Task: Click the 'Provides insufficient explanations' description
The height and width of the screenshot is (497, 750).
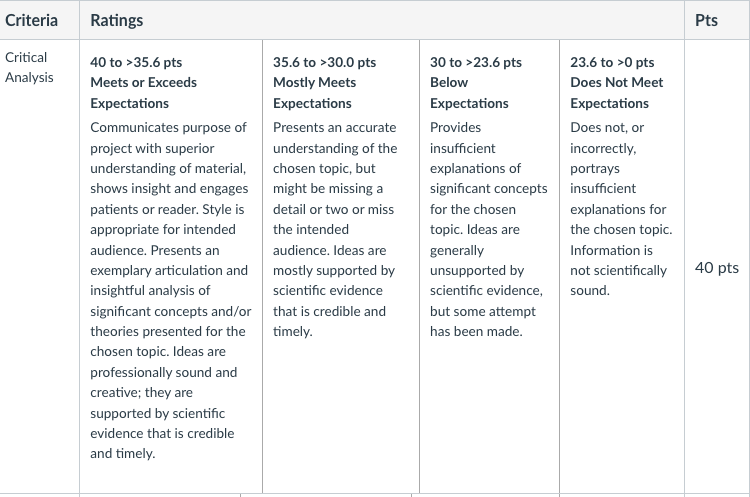Action: point(488,229)
